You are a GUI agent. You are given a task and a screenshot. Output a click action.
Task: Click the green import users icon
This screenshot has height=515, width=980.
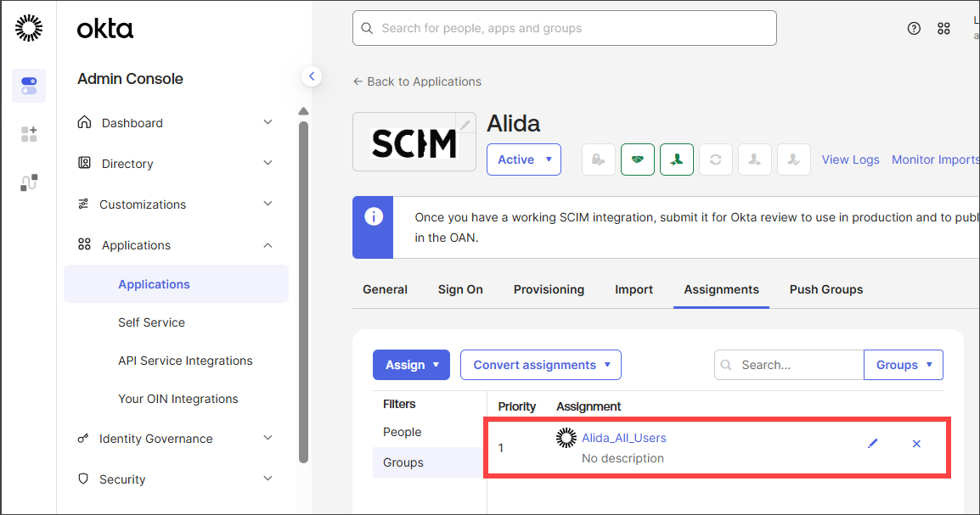pyautogui.click(x=676, y=160)
